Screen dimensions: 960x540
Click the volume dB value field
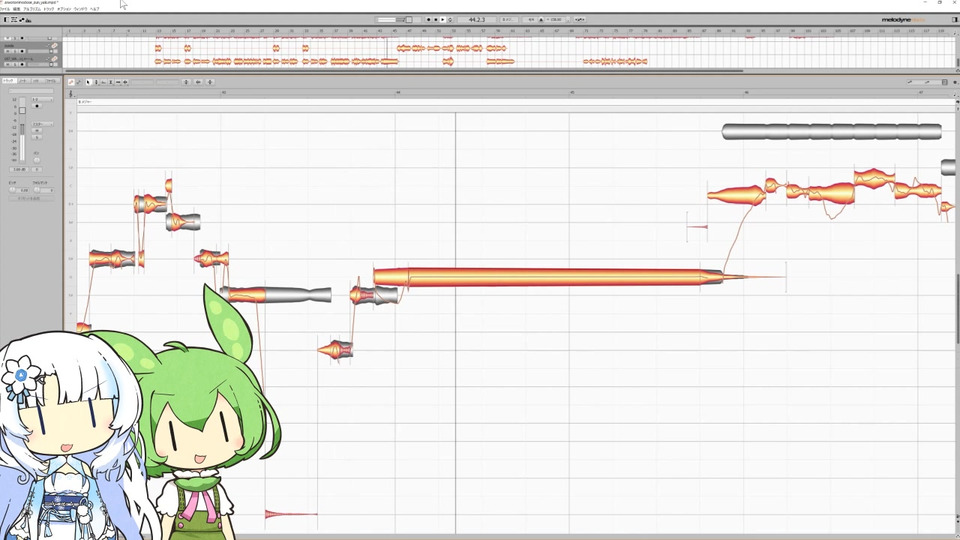click(19, 169)
